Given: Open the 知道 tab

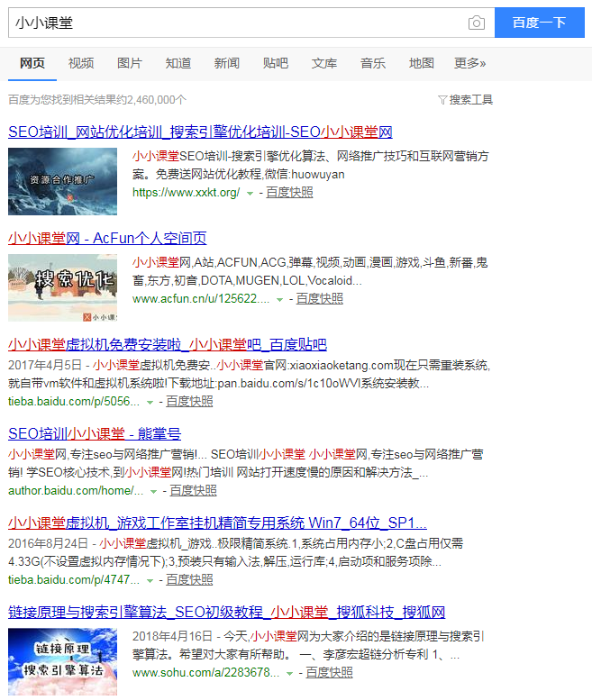Looking at the screenshot, I should [178, 63].
